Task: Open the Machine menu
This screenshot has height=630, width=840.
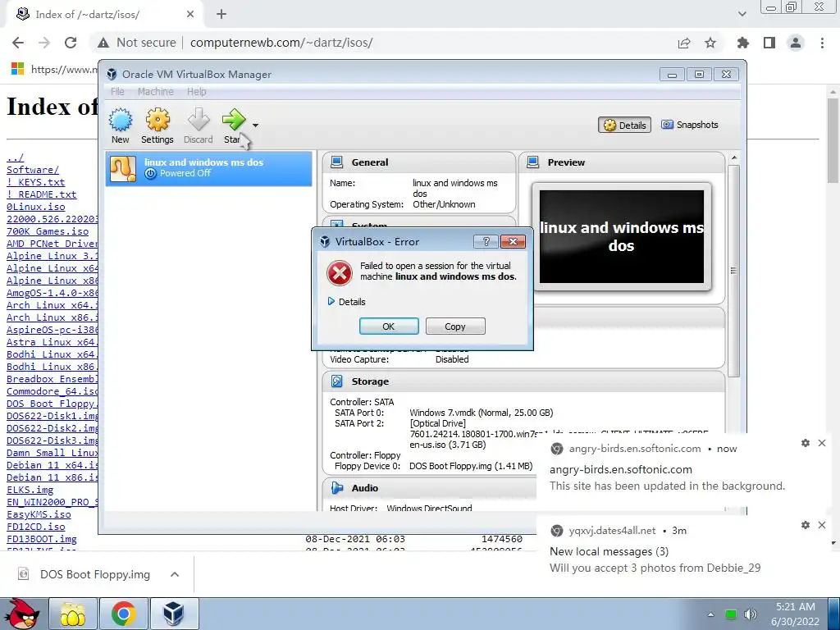Action: [x=155, y=92]
